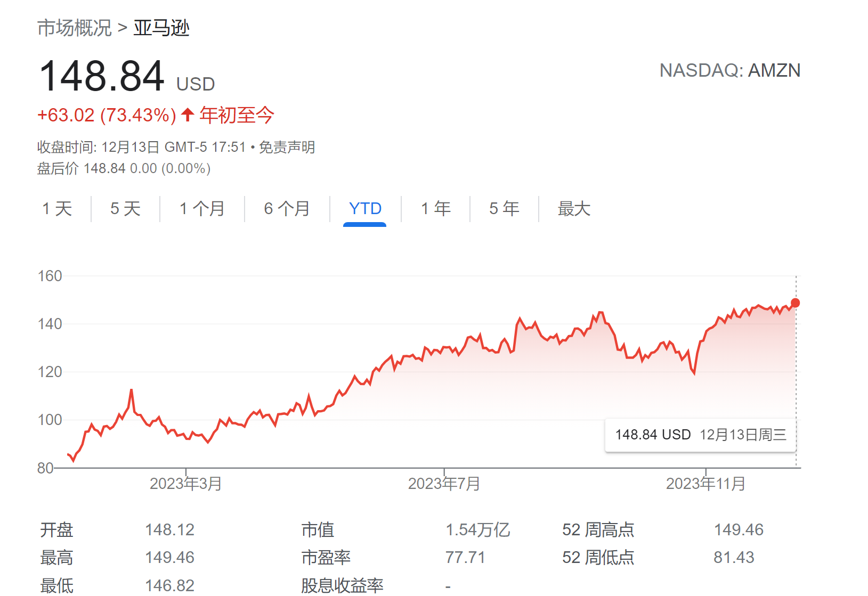Switch to the 1 个月 time range tab
The height and width of the screenshot is (596, 868).
202,208
